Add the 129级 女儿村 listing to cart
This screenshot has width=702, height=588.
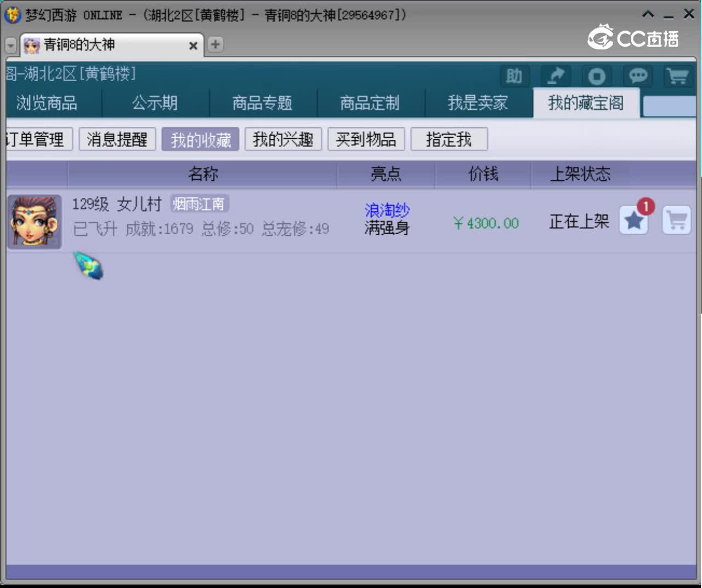[x=677, y=220]
